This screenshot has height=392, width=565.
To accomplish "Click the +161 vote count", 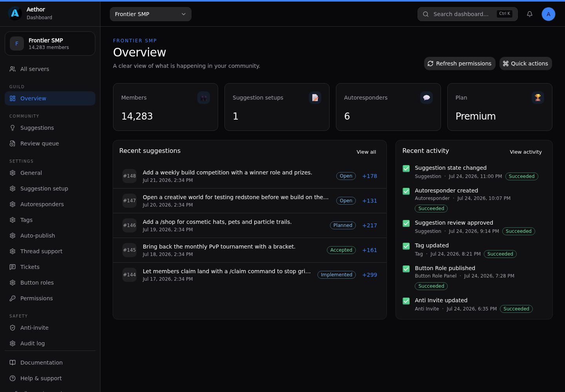I will tap(369, 250).
